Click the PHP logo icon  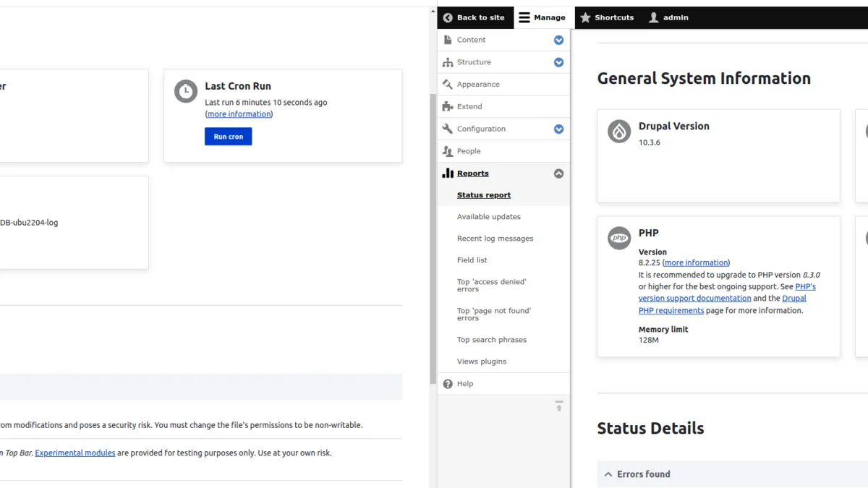618,238
